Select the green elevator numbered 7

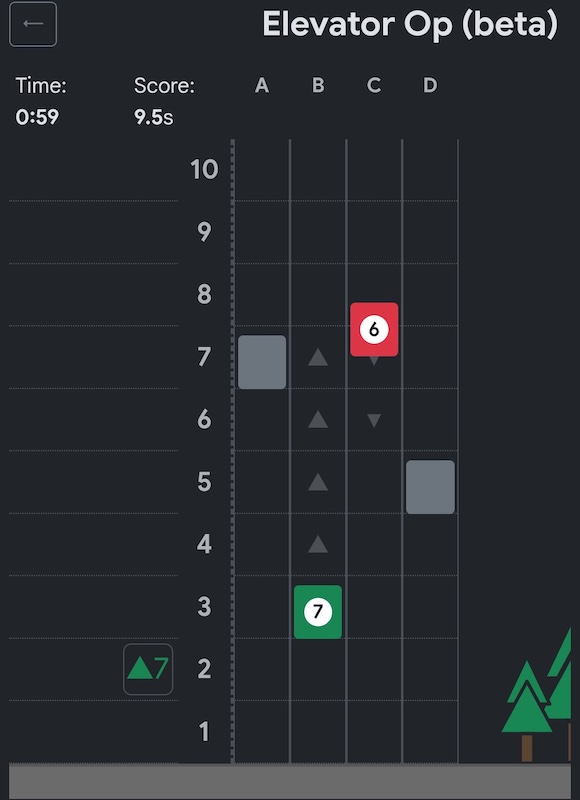(x=318, y=612)
